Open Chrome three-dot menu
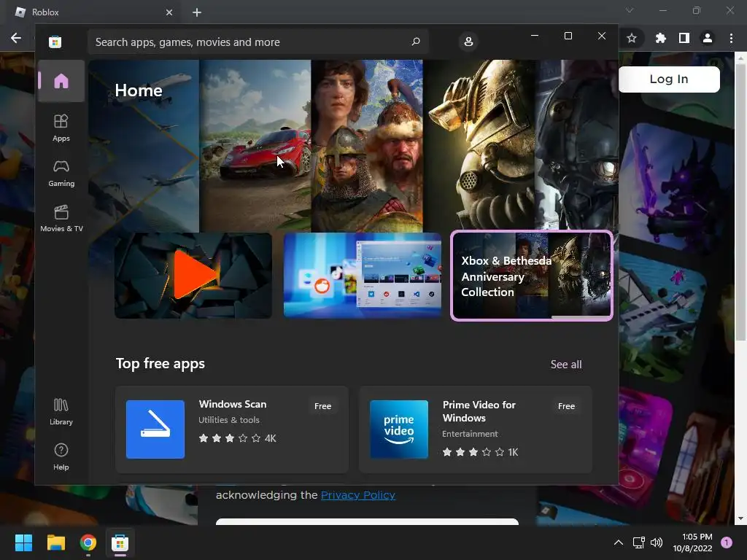Screen dimensions: 747x560 click(x=731, y=38)
